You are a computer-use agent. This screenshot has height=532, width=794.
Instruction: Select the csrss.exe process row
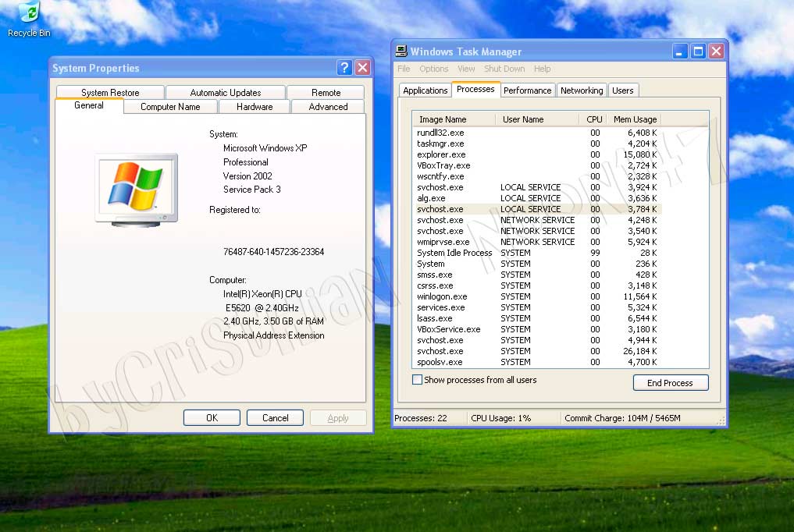537,286
